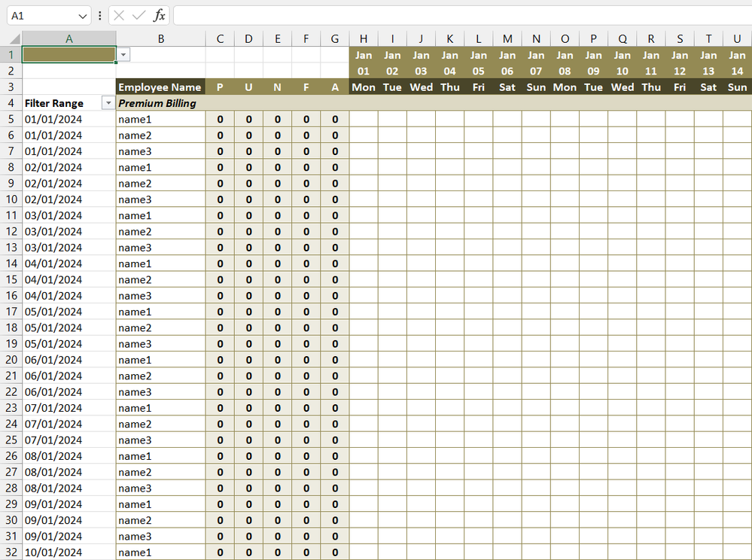This screenshot has height=560, width=752.
Task: Select column U header
Action: (737, 39)
